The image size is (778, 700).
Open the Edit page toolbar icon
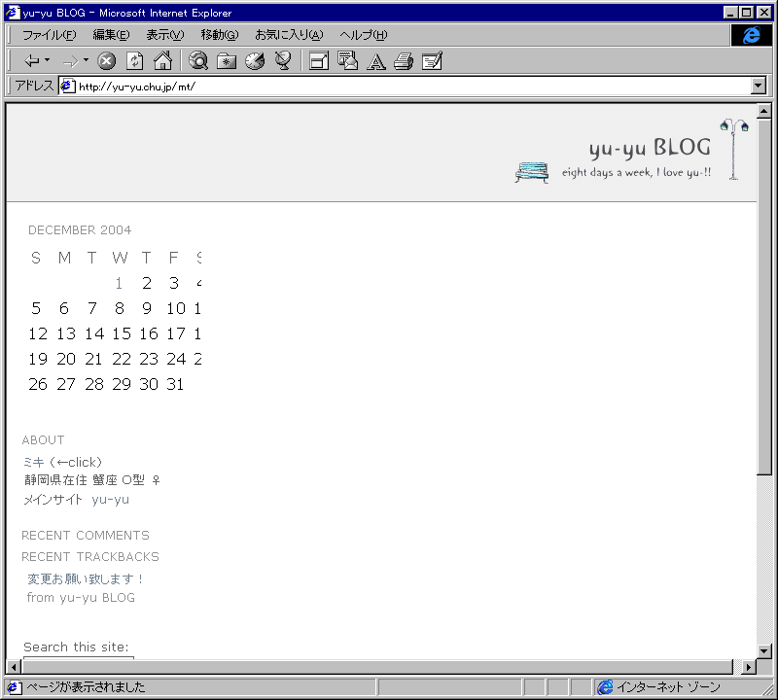pos(432,61)
